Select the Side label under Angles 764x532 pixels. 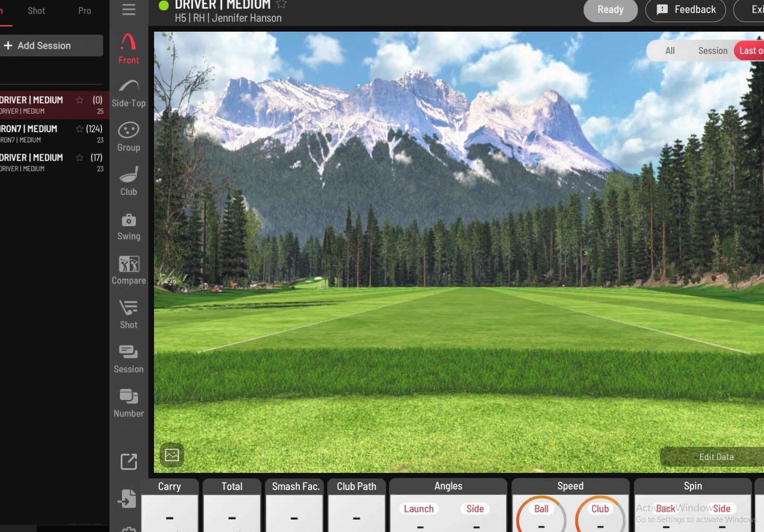[x=475, y=509]
